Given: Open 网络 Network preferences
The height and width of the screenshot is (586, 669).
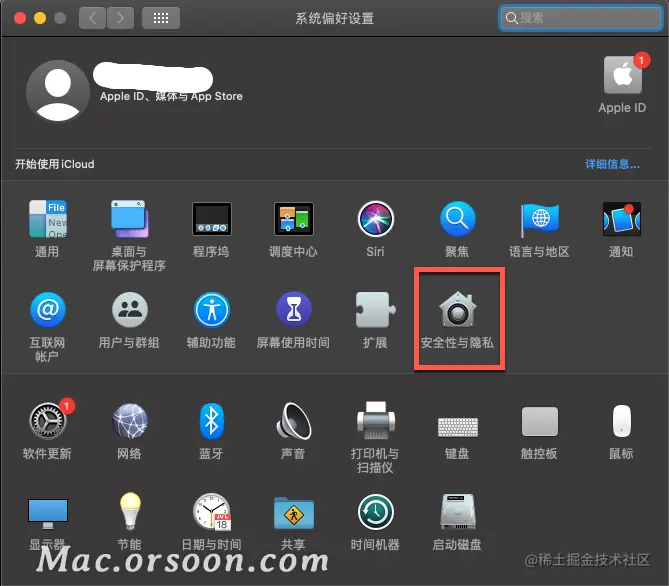Looking at the screenshot, I should [129, 421].
